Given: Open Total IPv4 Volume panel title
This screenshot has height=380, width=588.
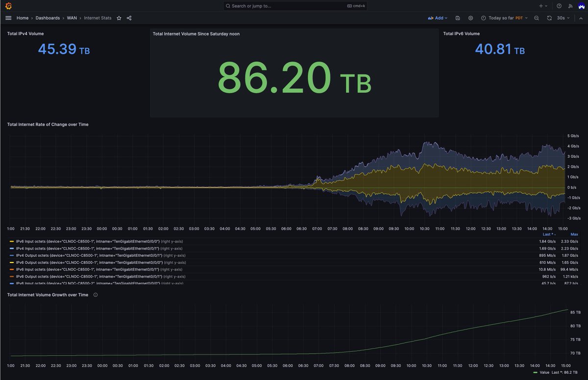Looking at the screenshot, I should tap(25, 34).
